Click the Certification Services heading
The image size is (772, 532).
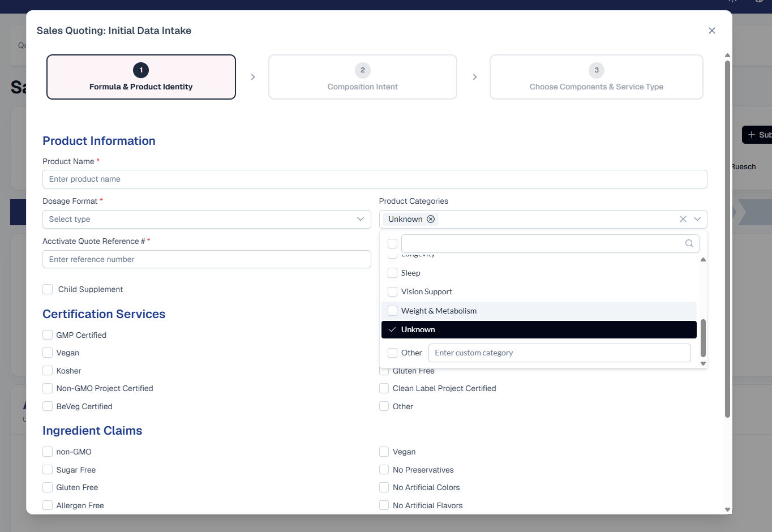[104, 314]
